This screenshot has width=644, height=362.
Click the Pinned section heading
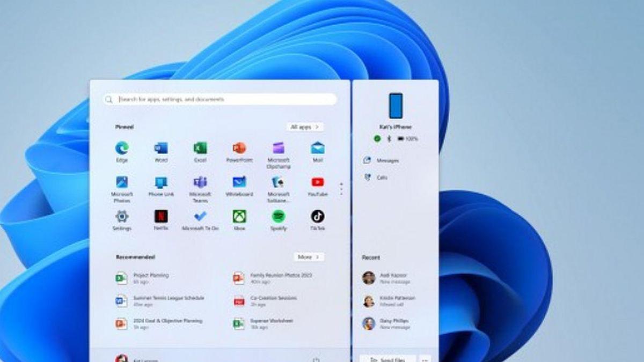pyautogui.click(x=125, y=127)
